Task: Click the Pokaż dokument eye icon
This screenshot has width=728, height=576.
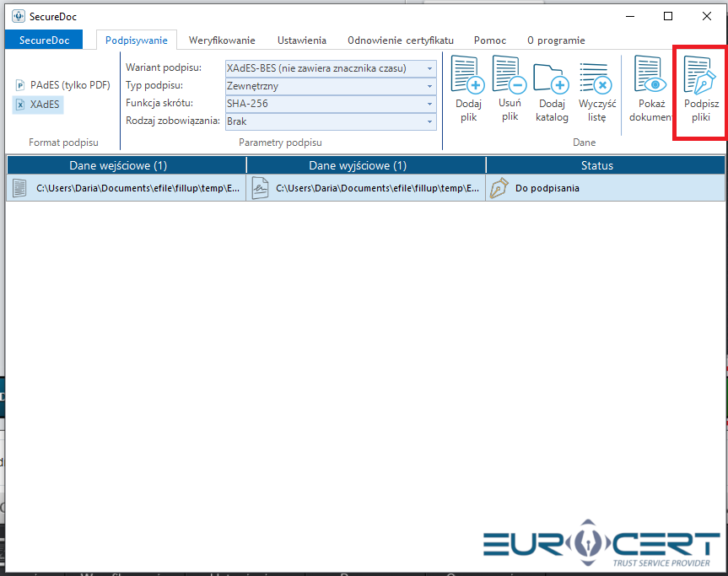Action: coord(650,74)
